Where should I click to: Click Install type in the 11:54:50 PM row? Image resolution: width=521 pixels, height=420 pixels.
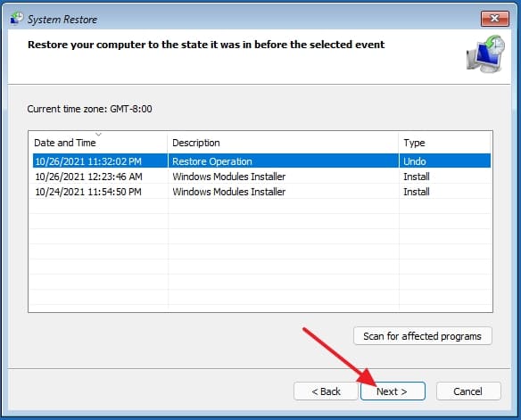417,192
